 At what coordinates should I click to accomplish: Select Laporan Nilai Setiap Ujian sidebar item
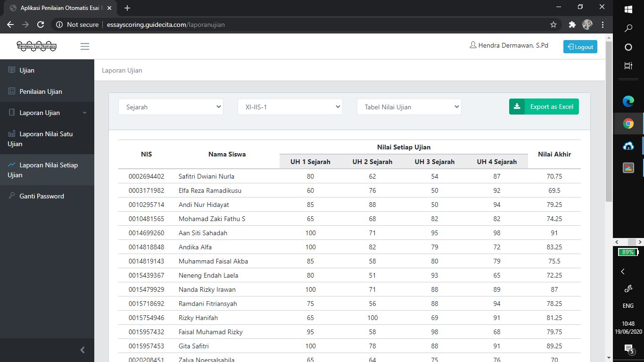[47, 170]
